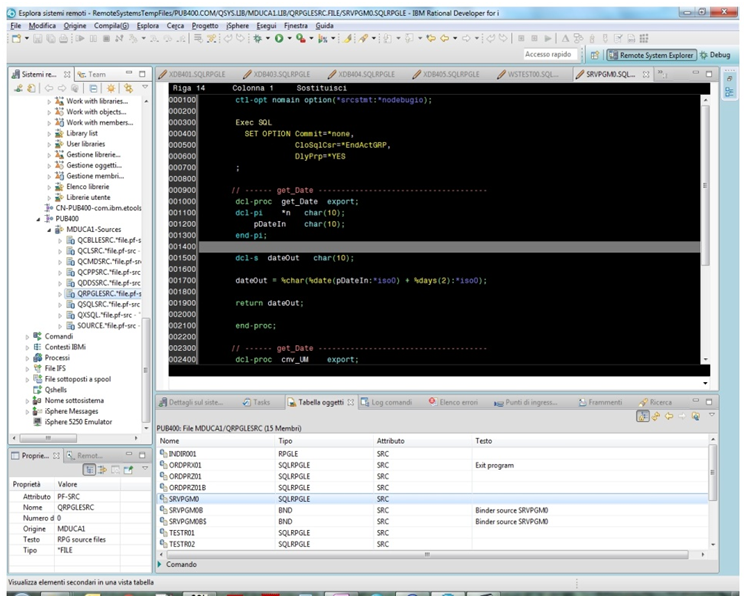Switch to the WSTEST00.SQL editor tab
Viewport: 746px width, 598px height.
point(528,74)
